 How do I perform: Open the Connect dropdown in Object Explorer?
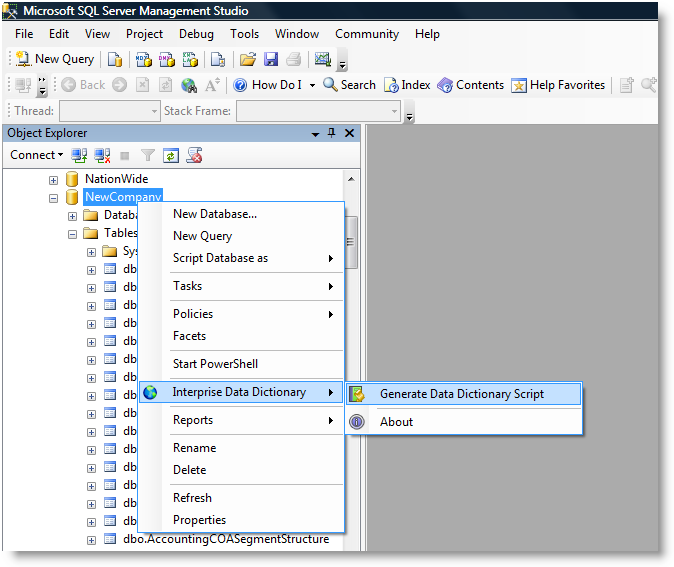(37, 155)
